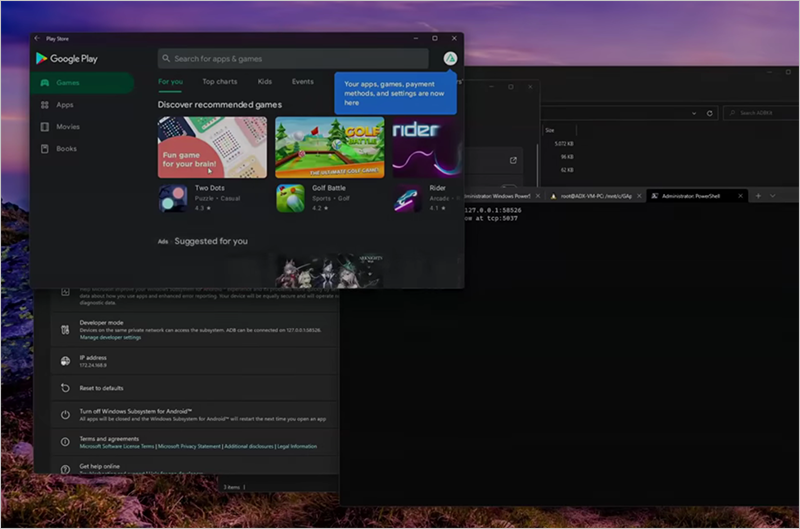The width and height of the screenshot is (800, 529).
Task: Expand the File Explorer address bar dropdown
Action: (694, 113)
